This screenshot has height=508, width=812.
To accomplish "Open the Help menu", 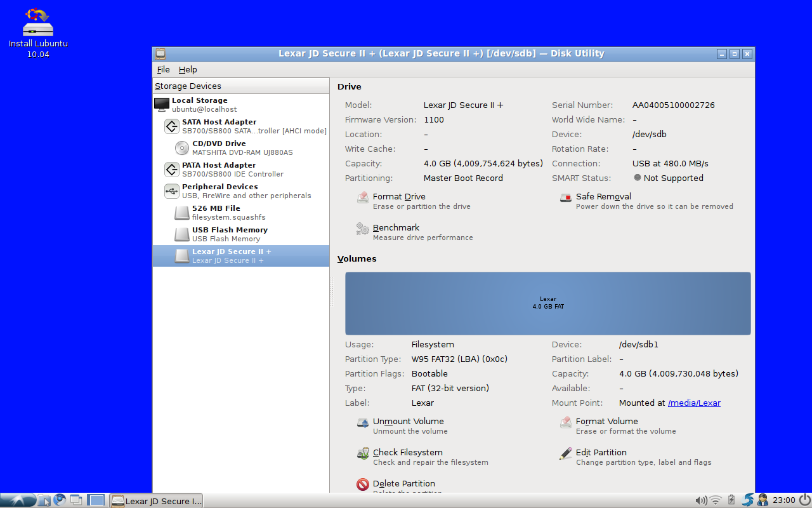I will click(x=188, y=70).
